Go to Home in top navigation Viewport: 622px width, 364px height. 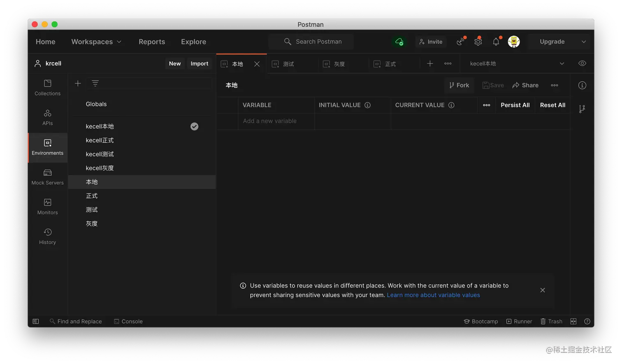[x=45, y=42]
